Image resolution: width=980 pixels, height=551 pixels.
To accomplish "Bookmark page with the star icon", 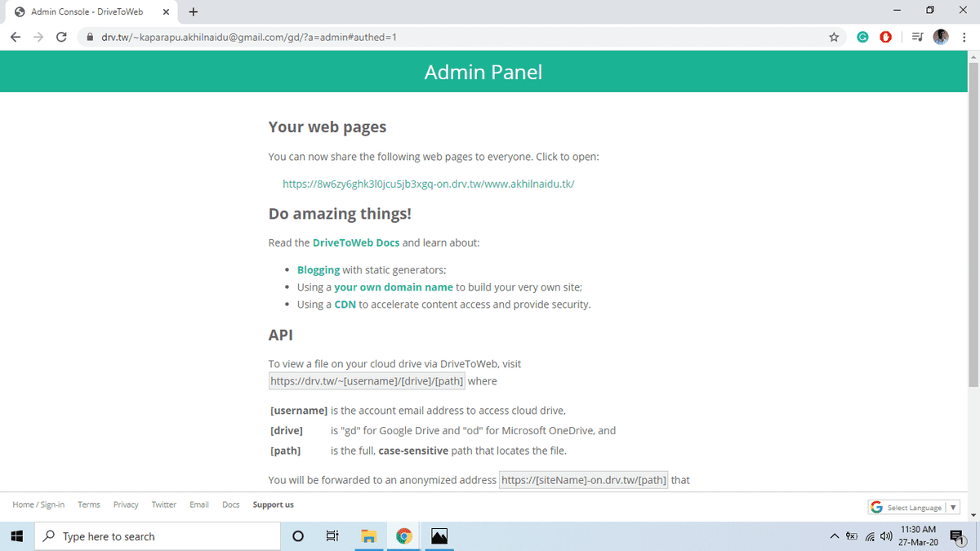I will [834, 37].
